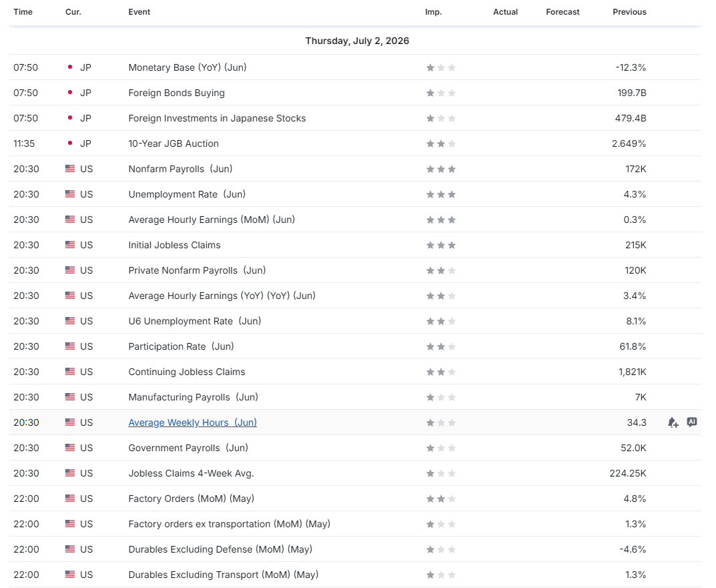Click the Thursday, July 2, 2026 date heading
716x588 pixels.
pyautogui.click(x=357, y=41)
